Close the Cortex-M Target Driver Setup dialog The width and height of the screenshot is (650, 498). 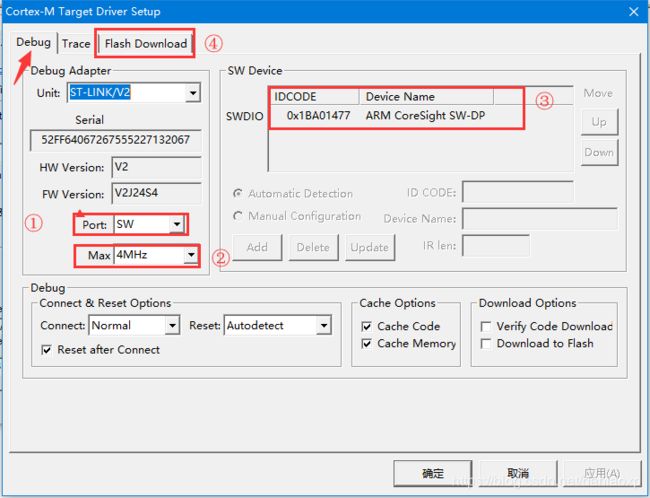point(633,12)
